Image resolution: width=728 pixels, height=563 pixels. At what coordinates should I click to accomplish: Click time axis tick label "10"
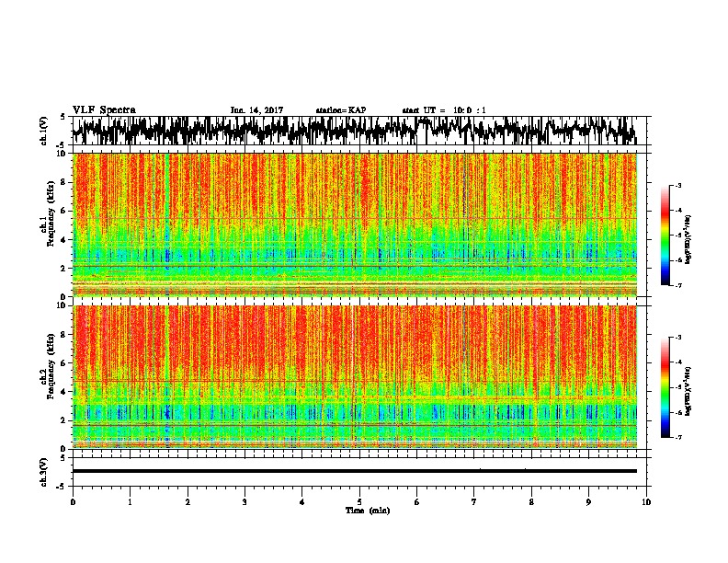646,502
